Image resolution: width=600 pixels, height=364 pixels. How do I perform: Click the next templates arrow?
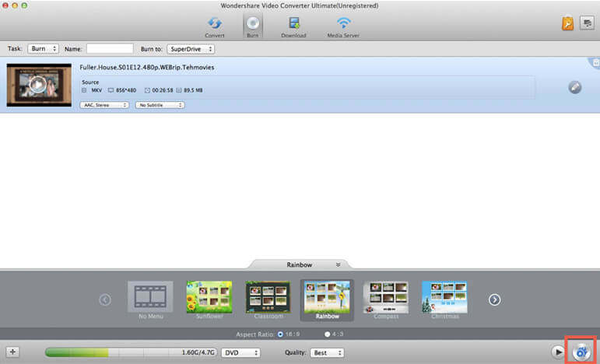[494, 299]
